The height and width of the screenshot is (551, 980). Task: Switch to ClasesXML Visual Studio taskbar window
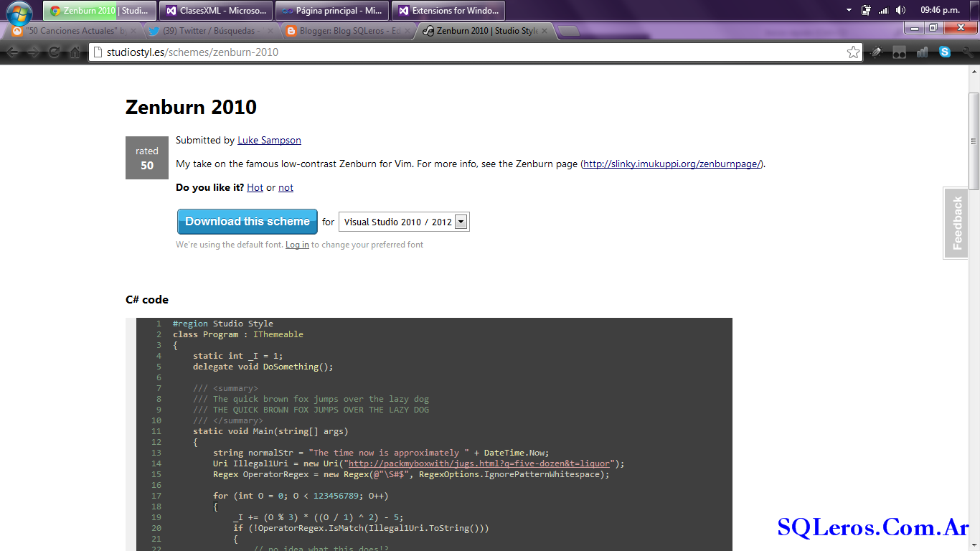tap(215, 11)
